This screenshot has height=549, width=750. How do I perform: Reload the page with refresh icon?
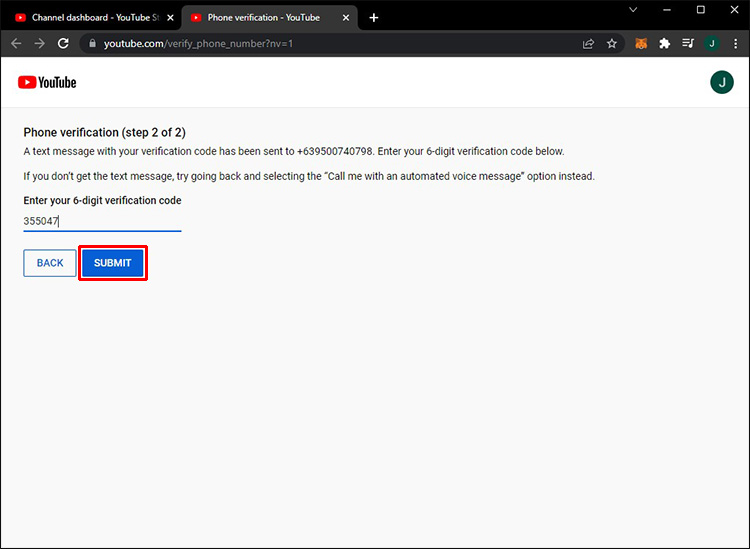63,44
